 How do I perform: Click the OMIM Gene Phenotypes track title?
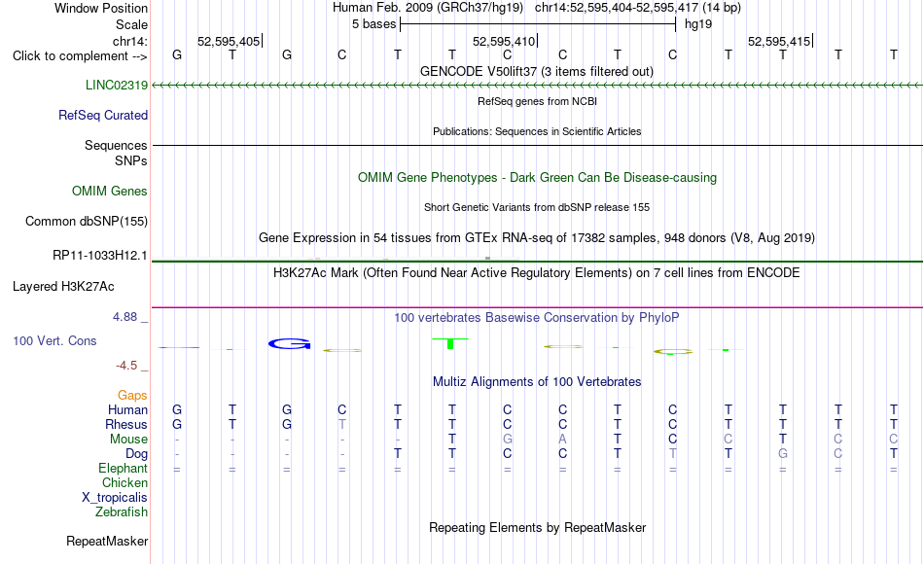(x=537, y=177)
